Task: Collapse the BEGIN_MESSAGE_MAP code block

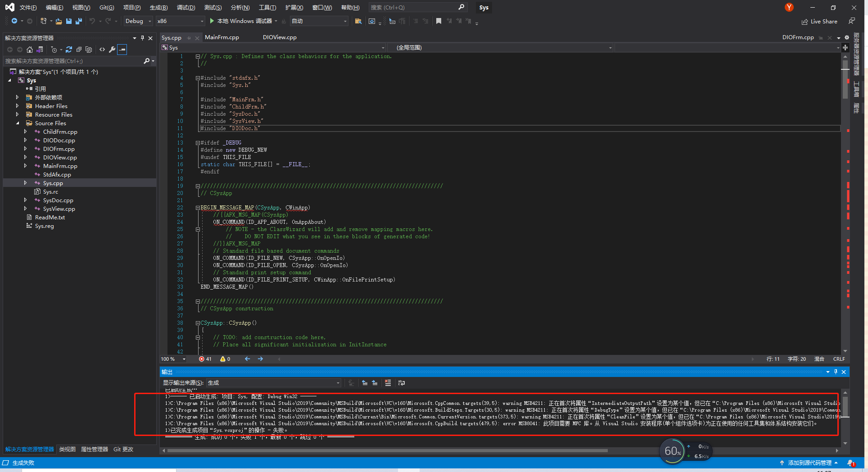Action: tap(197, 208)
